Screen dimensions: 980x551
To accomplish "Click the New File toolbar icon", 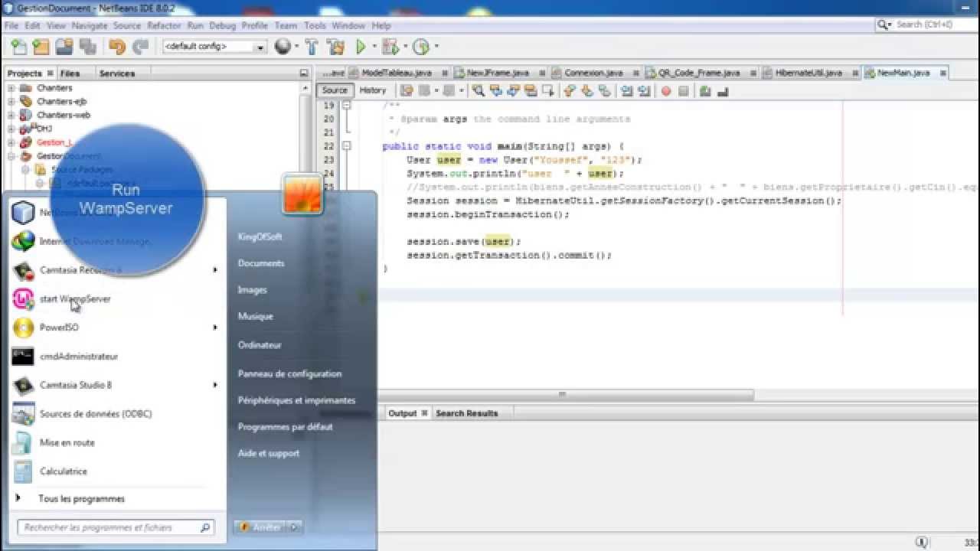I will tap(18, 47).
